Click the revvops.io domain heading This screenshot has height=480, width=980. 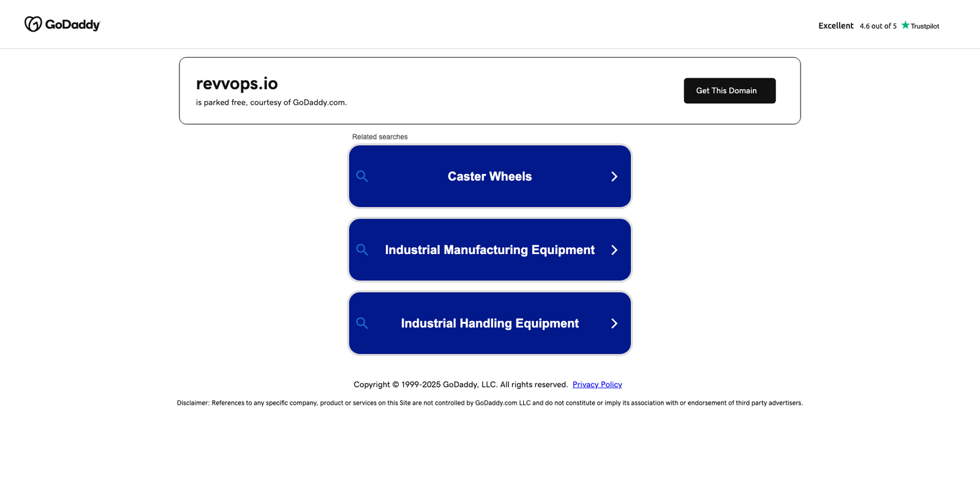point(236,83)
